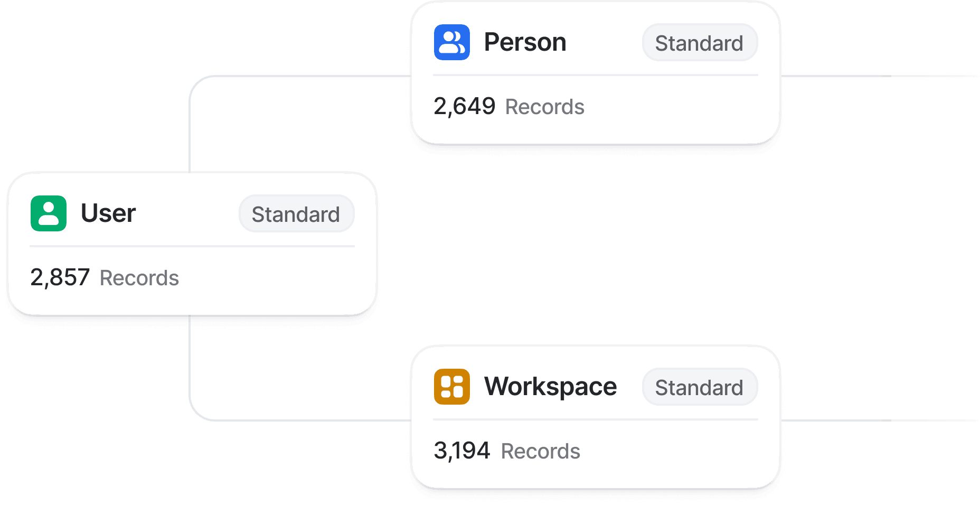Click the 2,649 record count on Person
The width and height of the screenshot is (980, 505).
(x=464, y=106)
